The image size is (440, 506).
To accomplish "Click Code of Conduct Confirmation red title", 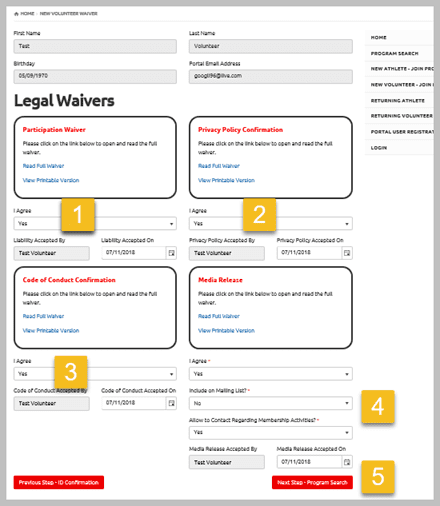I will pyautogui.click(x=69, y=280).
